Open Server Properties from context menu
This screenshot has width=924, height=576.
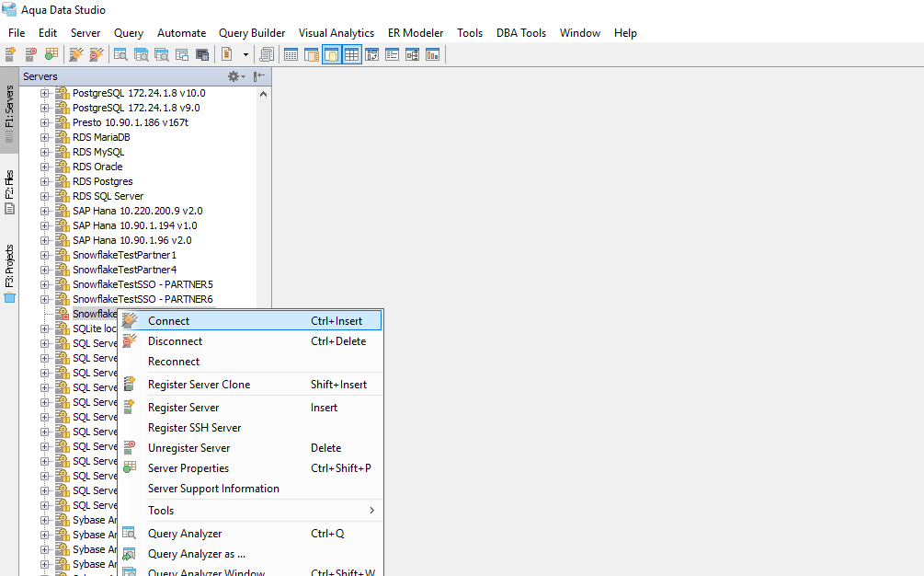251,468
